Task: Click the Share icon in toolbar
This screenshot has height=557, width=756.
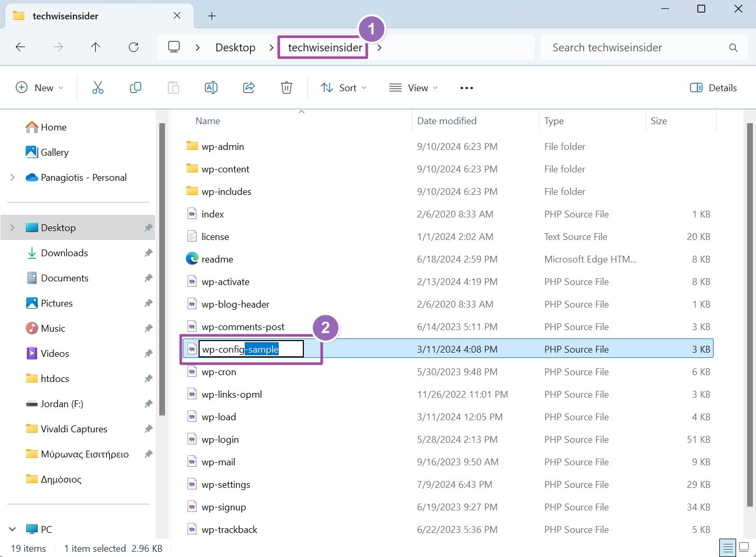Action: pos(249,88)
